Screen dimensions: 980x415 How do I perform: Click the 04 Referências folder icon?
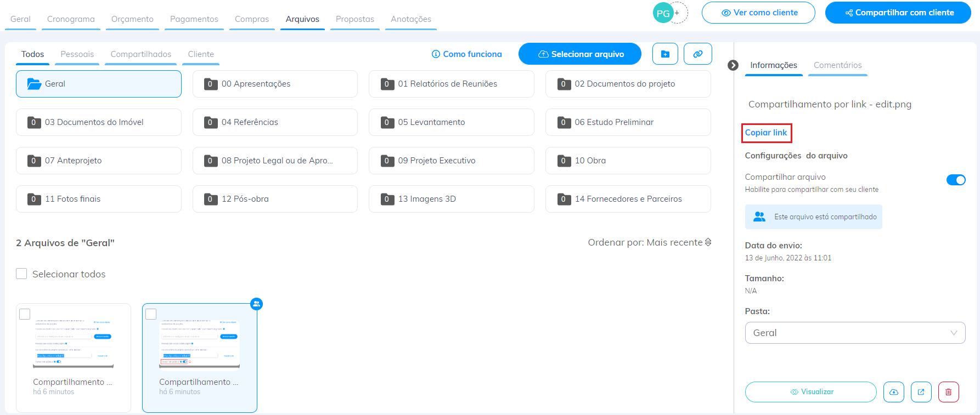[x=210, y=122]
